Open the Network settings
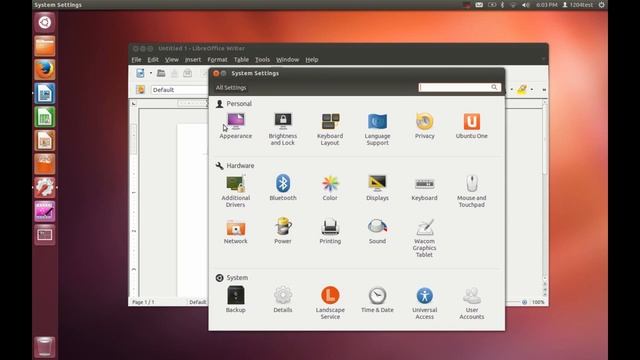640x360 pixels. click(x=236, y=231)
